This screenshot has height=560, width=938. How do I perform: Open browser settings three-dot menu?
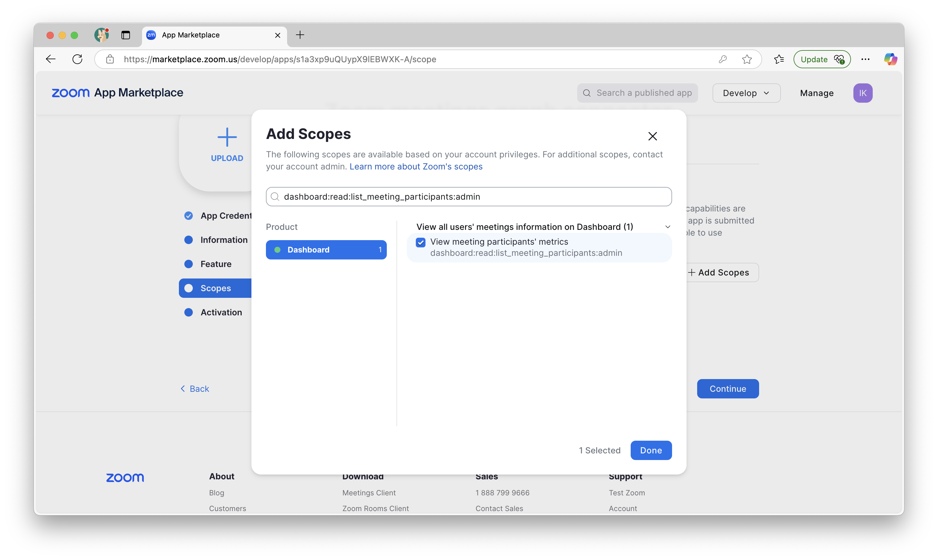coord(865,59)
